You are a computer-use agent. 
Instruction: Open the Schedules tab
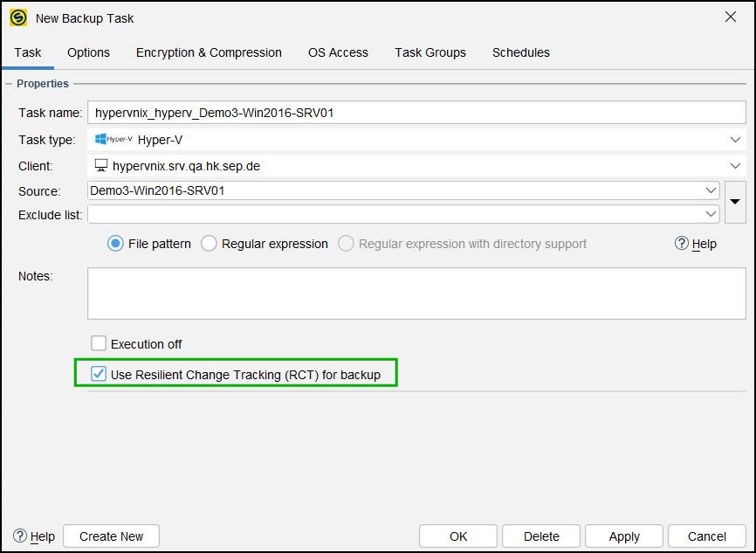(x=520, y=52)
